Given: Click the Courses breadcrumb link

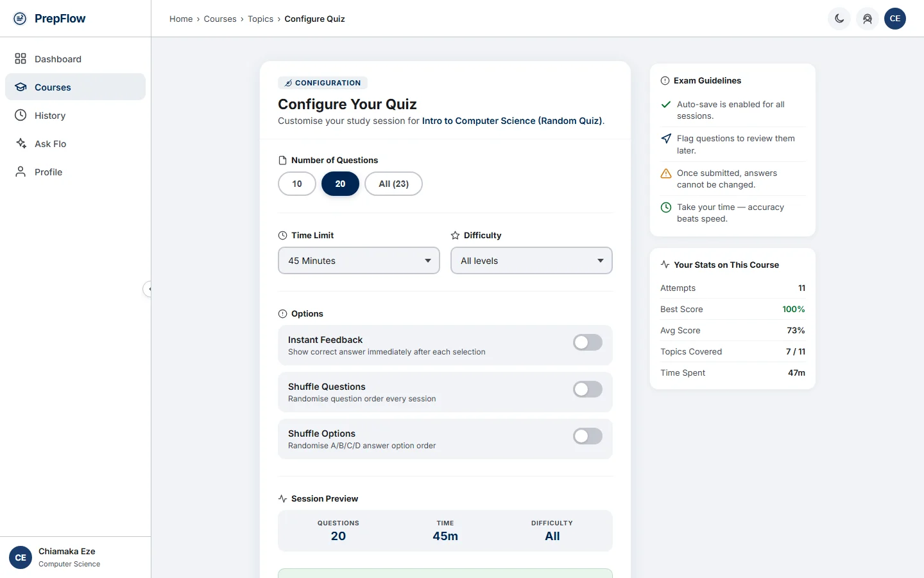Looking at the screenshot, I should [x=220, y=19].
